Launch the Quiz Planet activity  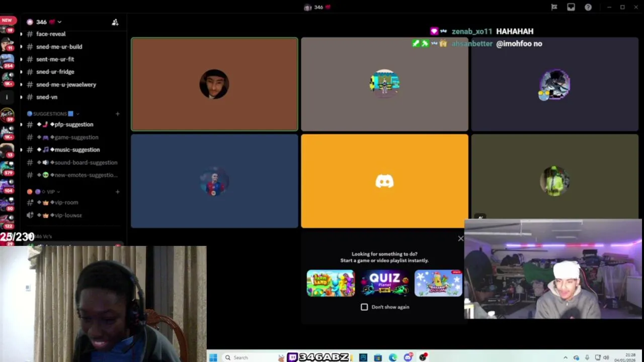384,283
